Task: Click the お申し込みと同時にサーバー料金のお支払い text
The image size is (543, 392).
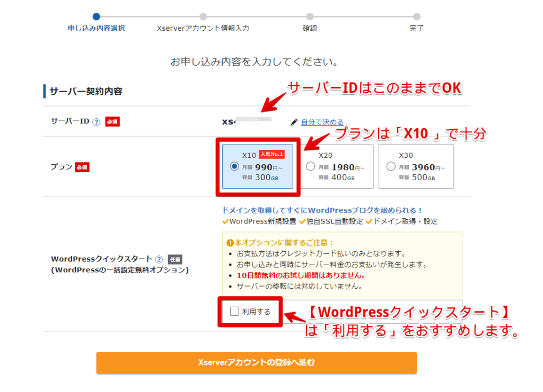Action: click(x=332, y=265)
